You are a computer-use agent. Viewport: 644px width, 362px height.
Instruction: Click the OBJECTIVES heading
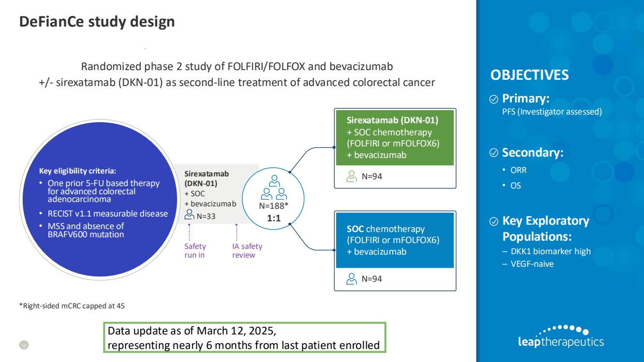pos(530,75)
